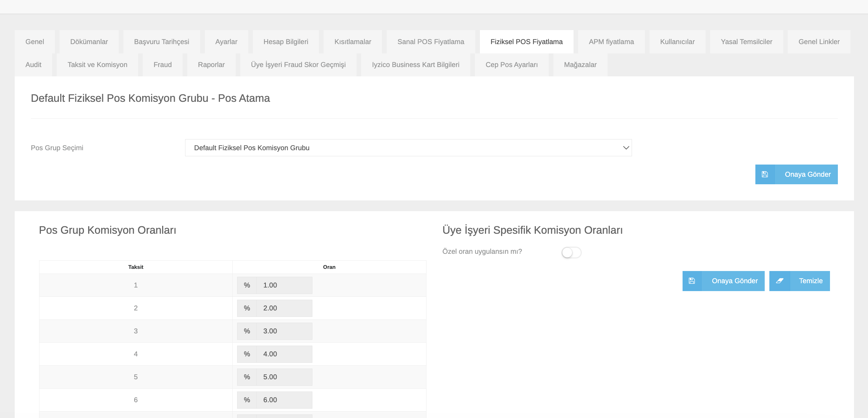The image size is (868, 418).
Task: Click chevron arrow of Pos group select
Action: [626, 148]
